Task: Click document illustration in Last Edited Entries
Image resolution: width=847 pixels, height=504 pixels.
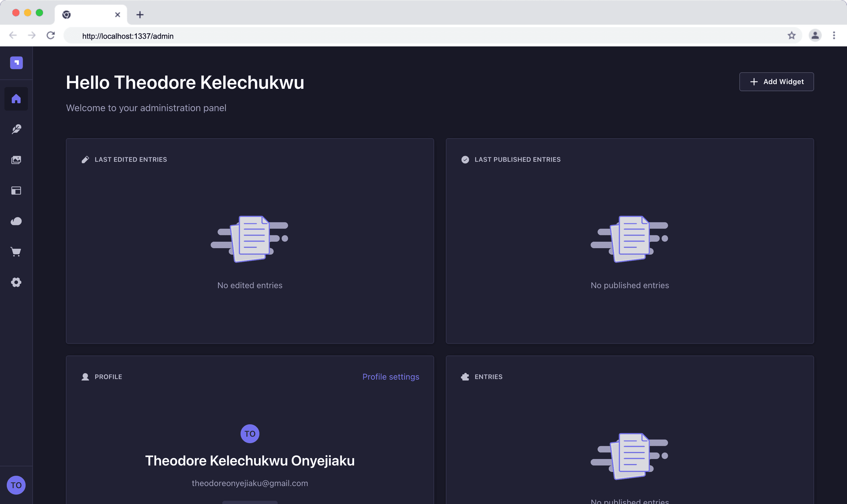Action: coord(250,239)
